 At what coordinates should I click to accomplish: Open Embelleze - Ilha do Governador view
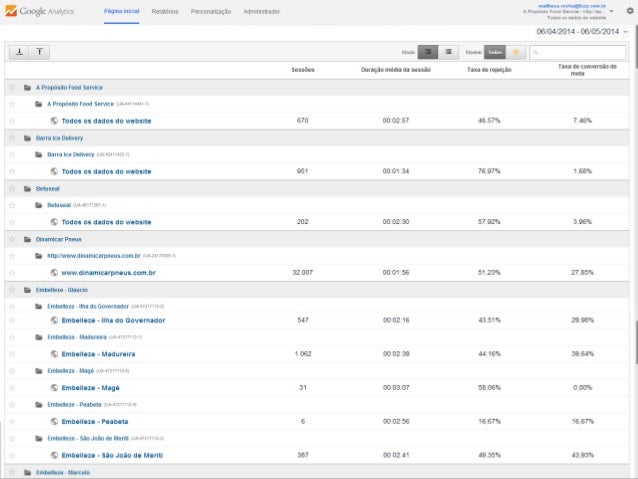(x=113, y=320)
